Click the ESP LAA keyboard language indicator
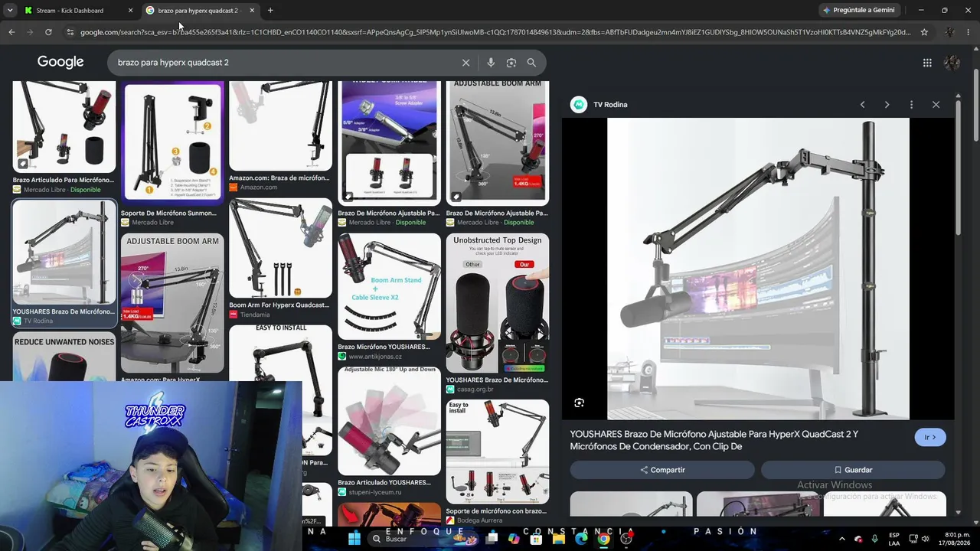Viewport: 980px width, 551px height. point(894,539)
